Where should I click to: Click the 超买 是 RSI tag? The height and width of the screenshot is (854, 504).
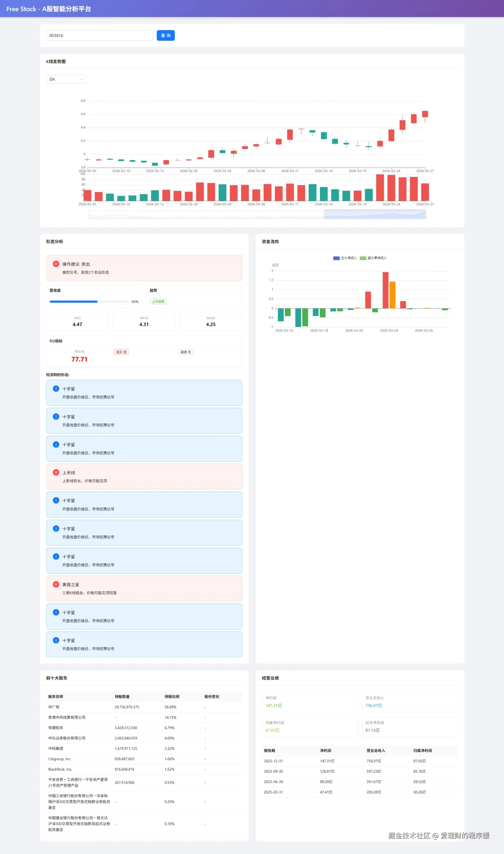pyautogui.click(x=121, y=352)
